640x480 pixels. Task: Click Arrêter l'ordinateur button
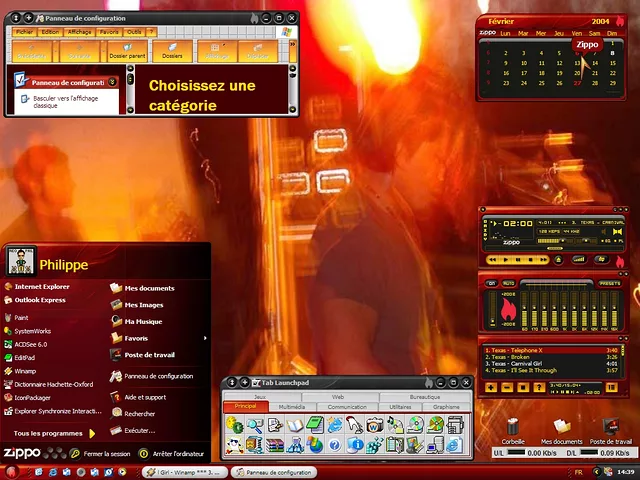pyautogui.click(x=170, y=453)
